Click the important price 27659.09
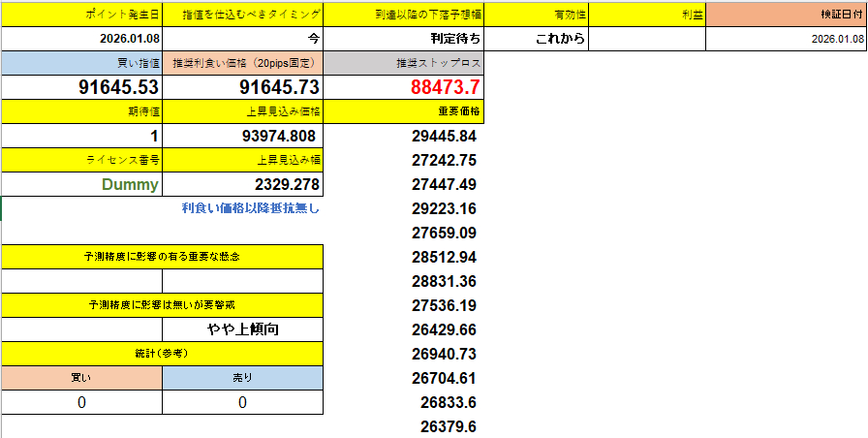This screenshot has height=438, width=868. pos(444,233)
